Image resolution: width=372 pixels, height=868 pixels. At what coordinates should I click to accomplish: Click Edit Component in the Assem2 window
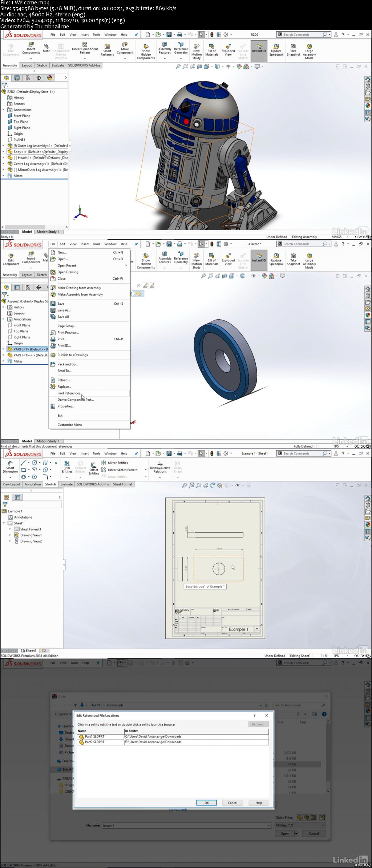[x=11, y=259]
